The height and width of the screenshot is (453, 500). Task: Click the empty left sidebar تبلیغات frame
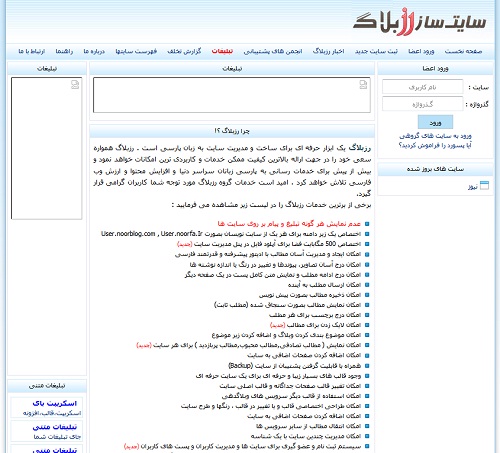click(x=46, y=148)
